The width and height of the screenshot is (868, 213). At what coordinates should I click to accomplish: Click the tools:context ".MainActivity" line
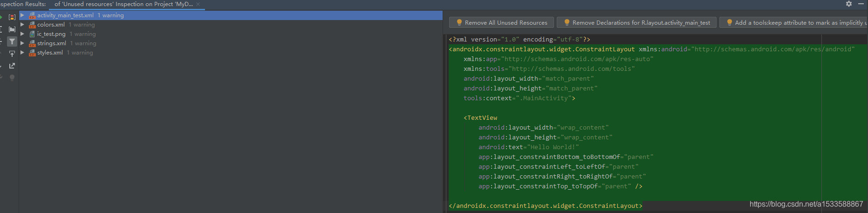519,98
